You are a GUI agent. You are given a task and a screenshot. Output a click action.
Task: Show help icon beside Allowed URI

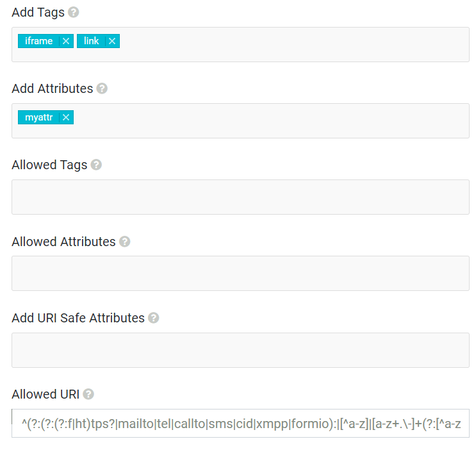point(88,394)
